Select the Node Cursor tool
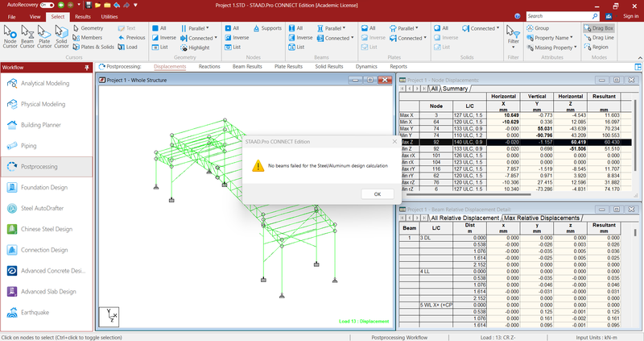Viewport: 644px width, 341px height. tap(10, 36)
